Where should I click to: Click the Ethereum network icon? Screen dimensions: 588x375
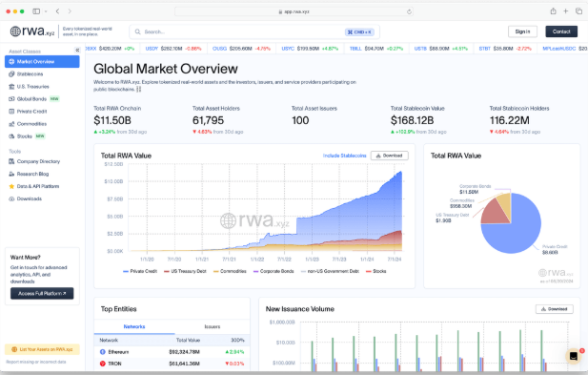tap(102, 352)
